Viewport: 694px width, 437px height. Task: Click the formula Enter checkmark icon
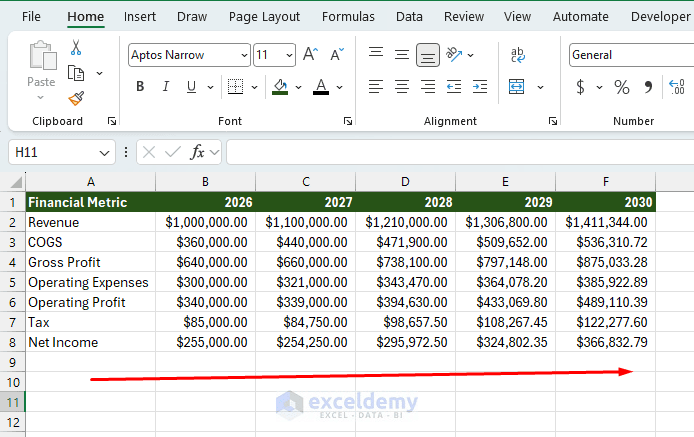click(173, 152)
